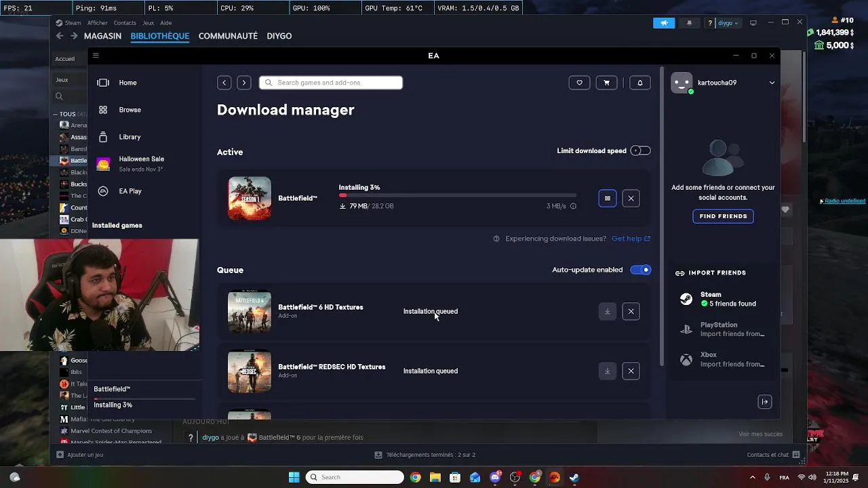Viewport: 868px width, 488px height.
Task: Click the Battlefield installing progress bar
Action: coord(458,195)
